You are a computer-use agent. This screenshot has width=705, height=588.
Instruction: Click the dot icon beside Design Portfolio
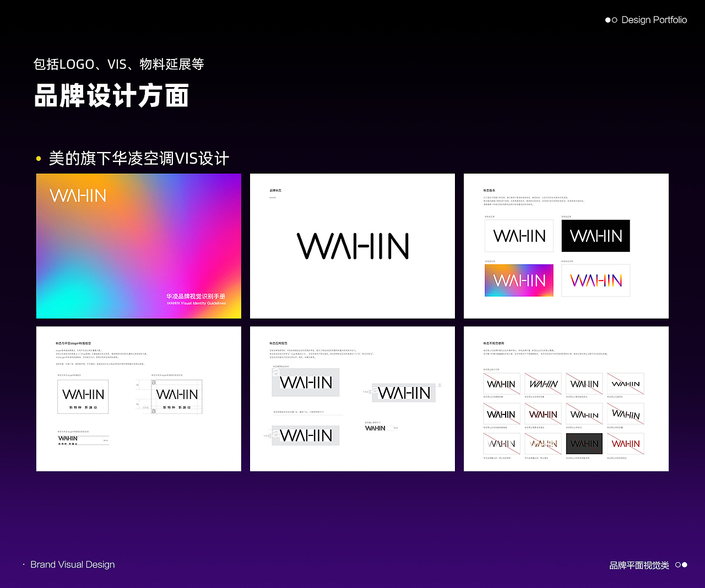(x=611, y=20)
